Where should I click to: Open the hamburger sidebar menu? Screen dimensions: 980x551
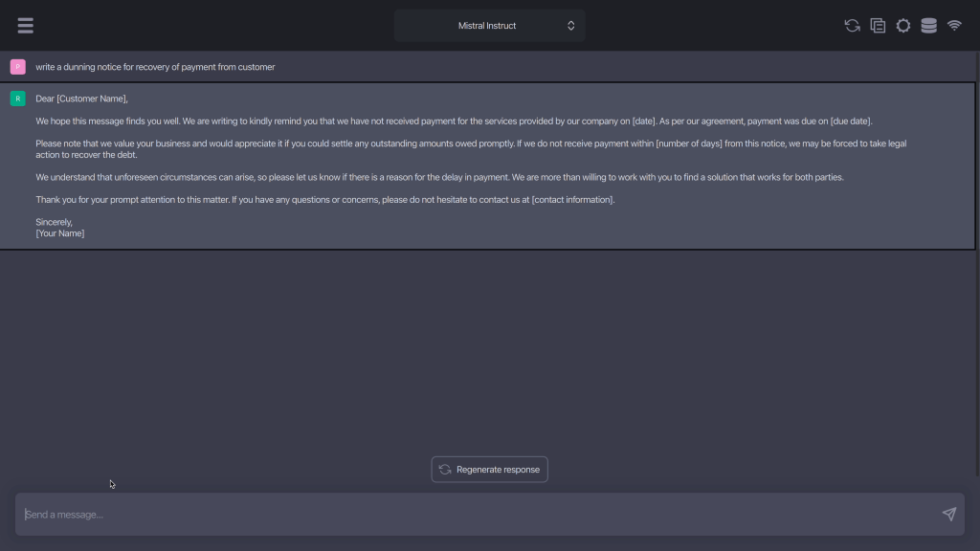pos(26,26)
